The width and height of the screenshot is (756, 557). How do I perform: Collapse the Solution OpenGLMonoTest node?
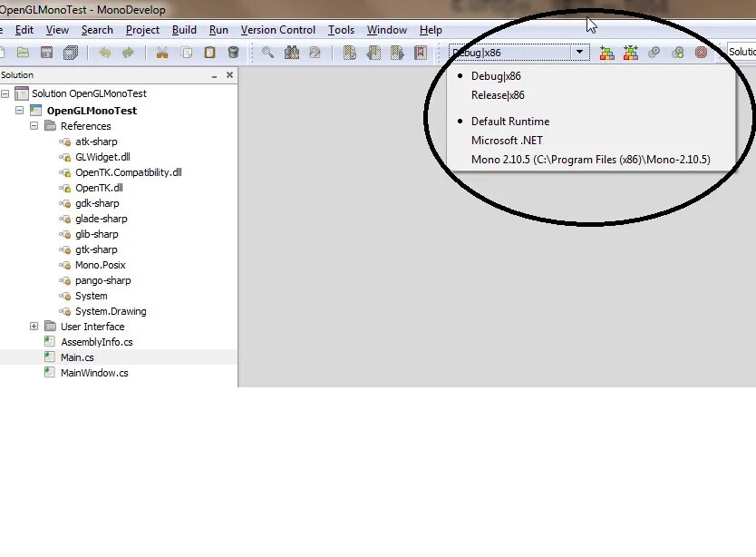pos(5,93)
